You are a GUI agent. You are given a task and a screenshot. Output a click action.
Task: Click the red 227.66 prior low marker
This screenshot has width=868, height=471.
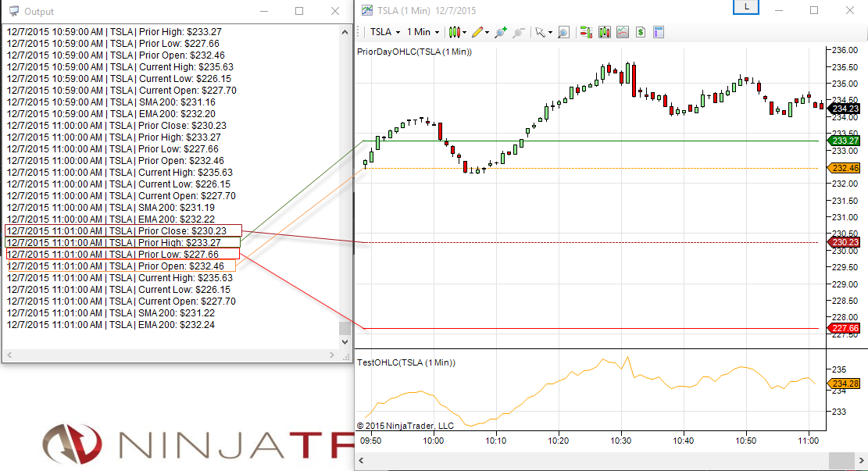pos(845,328)
